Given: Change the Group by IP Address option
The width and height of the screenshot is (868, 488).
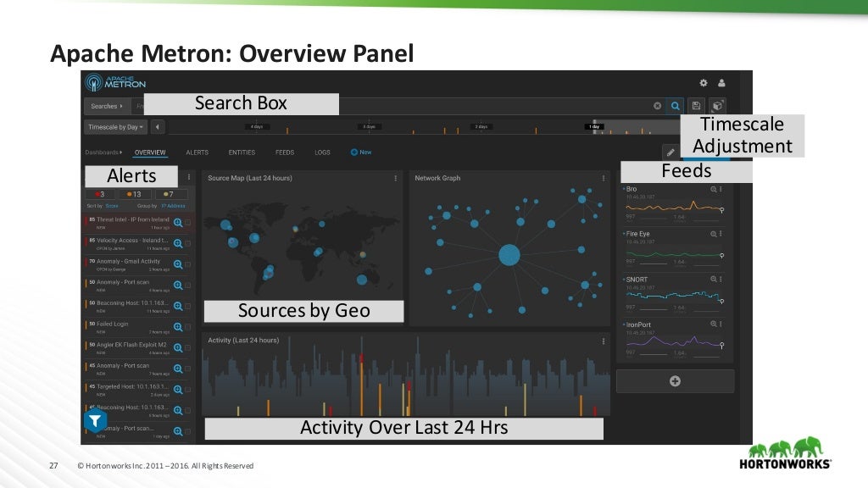Looking at the screenshot, I should pos(173,206).
